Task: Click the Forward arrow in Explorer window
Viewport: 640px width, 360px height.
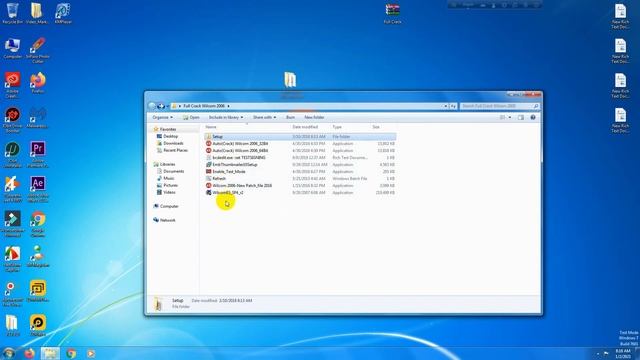Action: [161, 106]
